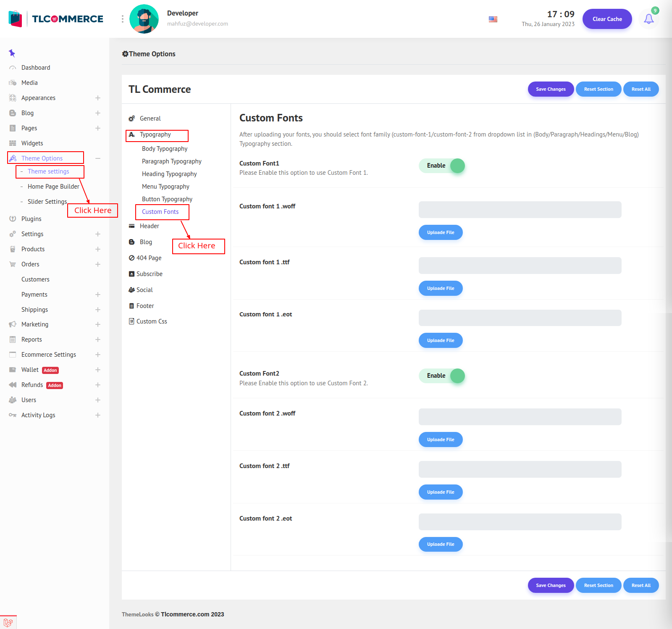The width and height of the screenshot is (672, 629).
Task: Expand the Appearances sidebar menu
Action: click(x=98, y=98)
